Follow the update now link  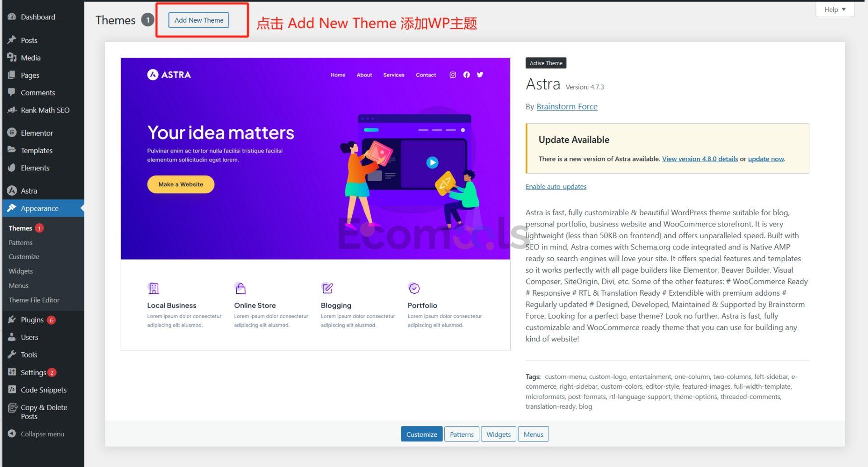tap(766, 159)
